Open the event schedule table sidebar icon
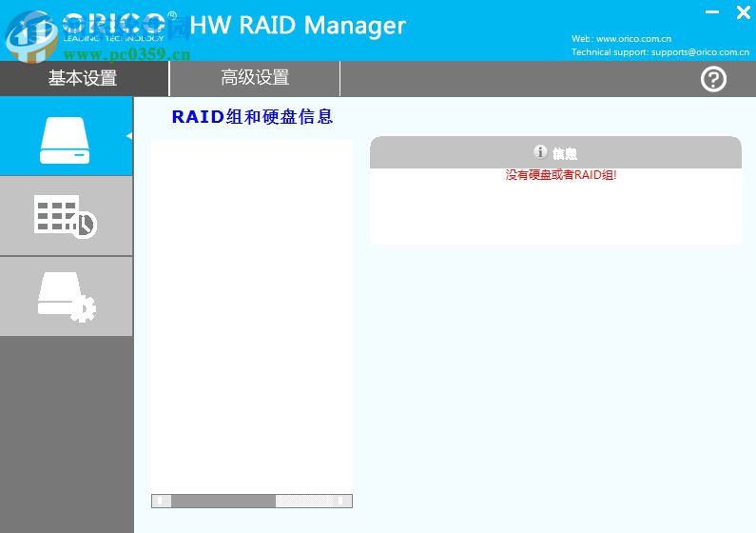This screenshot has width=756, height=533. [x=66, y=216]
